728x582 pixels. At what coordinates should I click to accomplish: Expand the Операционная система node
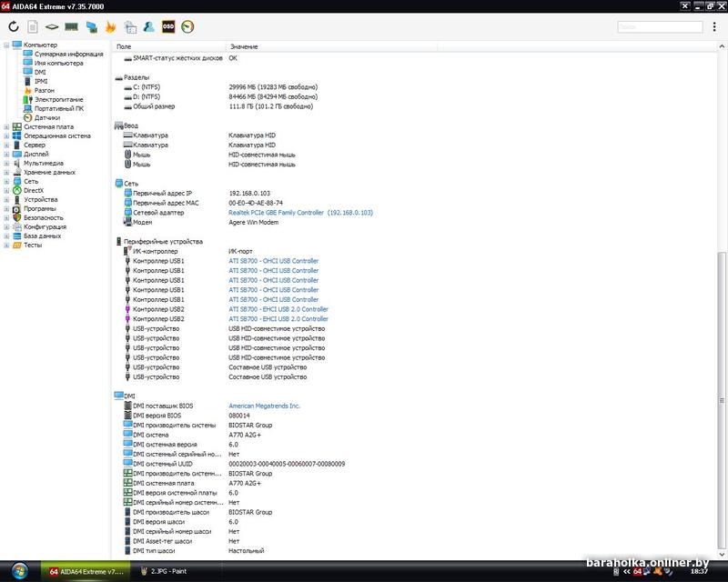pyautogui.click(x=6, y=136)
